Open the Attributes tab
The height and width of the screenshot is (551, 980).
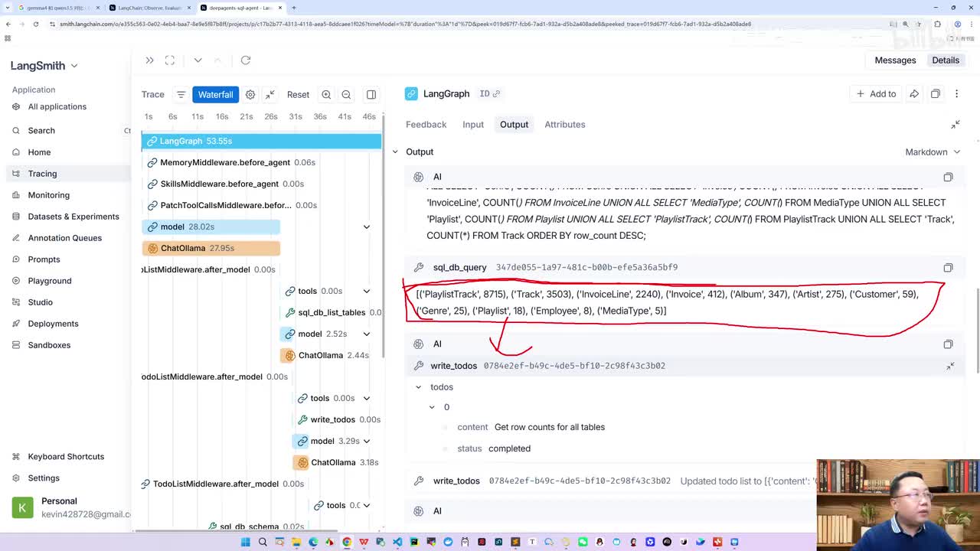pos(565,125)
